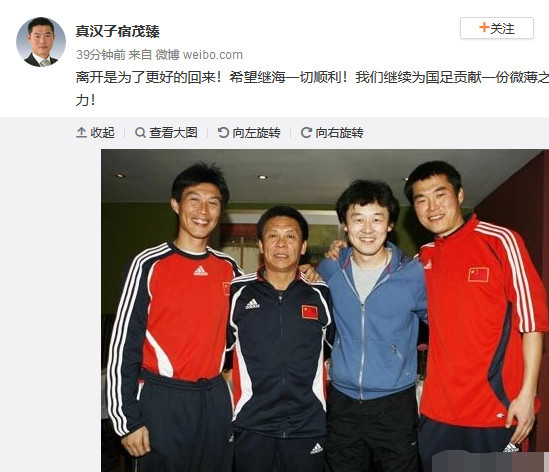Click the clockwise rotate-right arrow icon
The width and height of the screenshot is (549, 472).
coord(306,133)
